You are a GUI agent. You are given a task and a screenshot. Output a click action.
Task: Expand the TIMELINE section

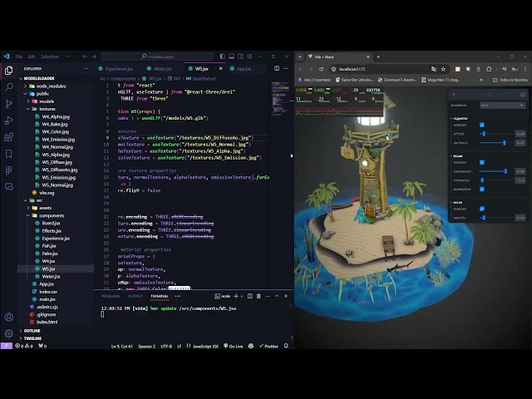(x=32, y=338)
